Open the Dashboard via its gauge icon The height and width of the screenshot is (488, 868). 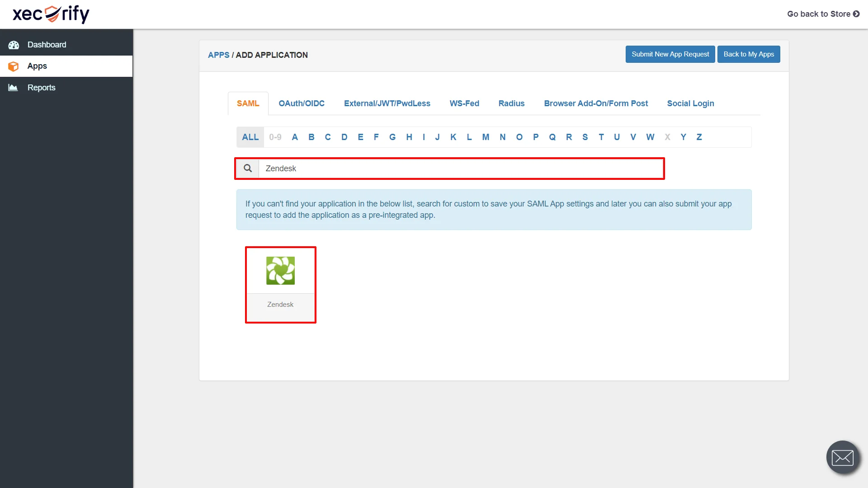(14, 45)
